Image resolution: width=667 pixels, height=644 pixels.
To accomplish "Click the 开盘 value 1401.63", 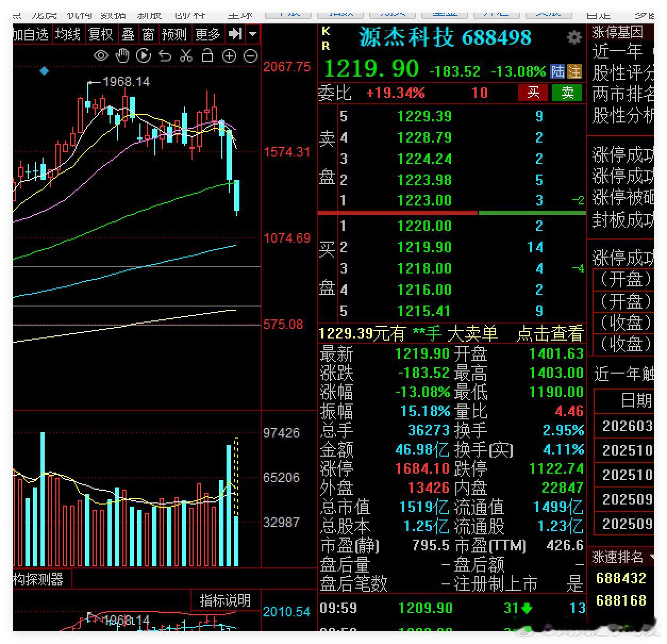I will click(x=556, y=353).
